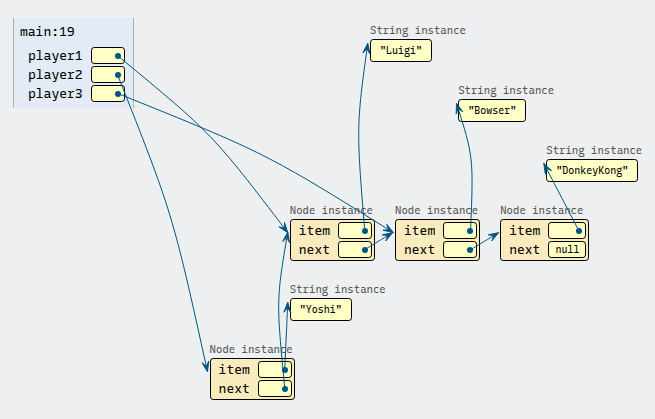Select the "Luigi" string value box
This screenshot has width=655, height=419.
pos(400,51)
